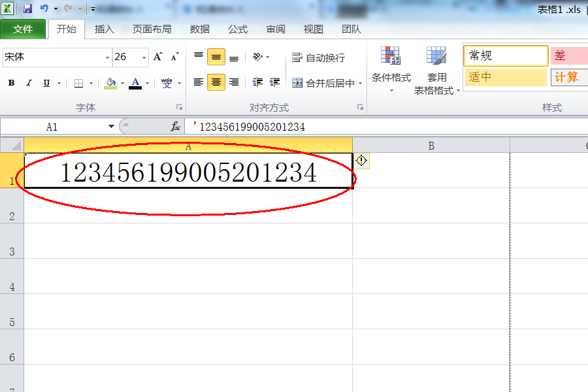Open the Alignment group dialog launcher
Viewport: 588px width, 392px height.
361,107
